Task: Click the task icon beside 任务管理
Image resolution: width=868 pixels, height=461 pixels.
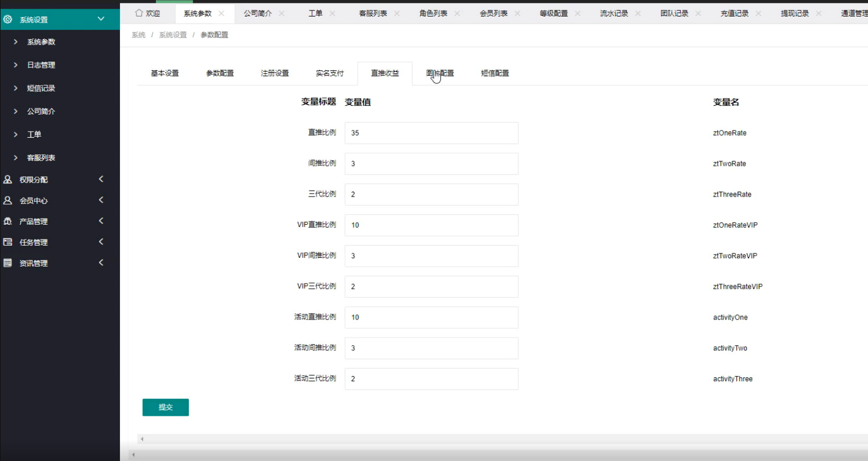Action: (x=8, y=242)
